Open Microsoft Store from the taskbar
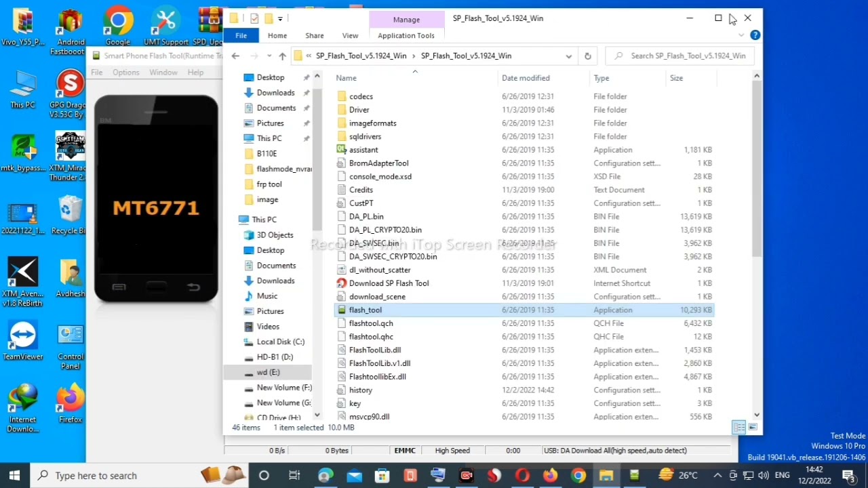This screenshot has width=868, height=488. 382,476
